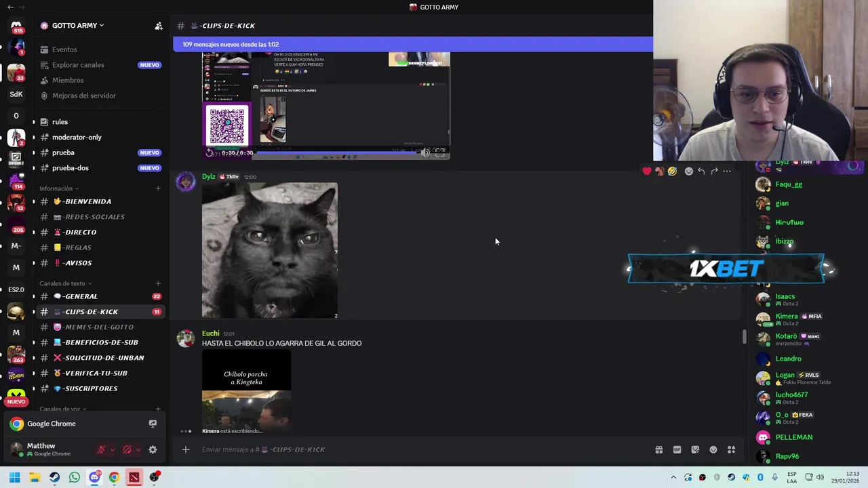
Task: Collapse the Canales de texto category
Action: pos(65,283)
